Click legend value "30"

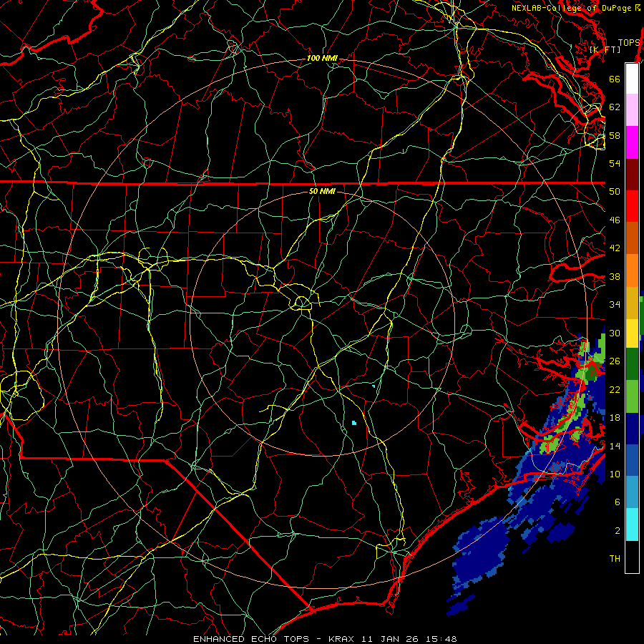(x=615, y=333)
